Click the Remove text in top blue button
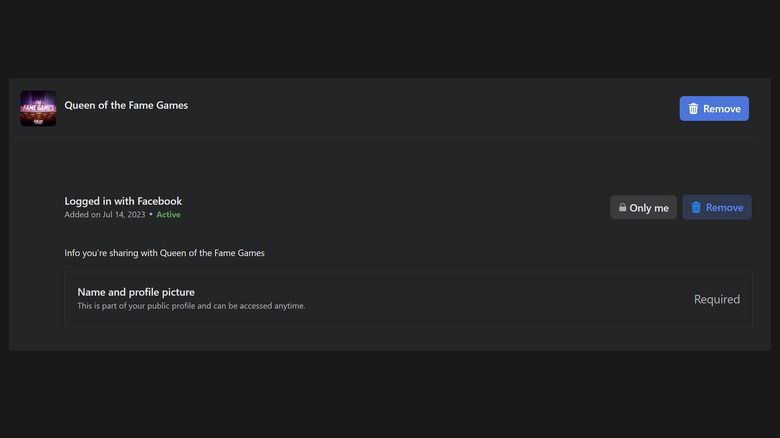The image size is (780, 438). [722, 109]
